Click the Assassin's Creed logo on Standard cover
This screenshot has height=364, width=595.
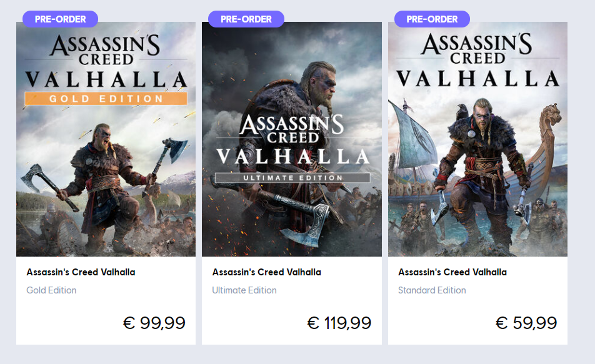[477, 49]
